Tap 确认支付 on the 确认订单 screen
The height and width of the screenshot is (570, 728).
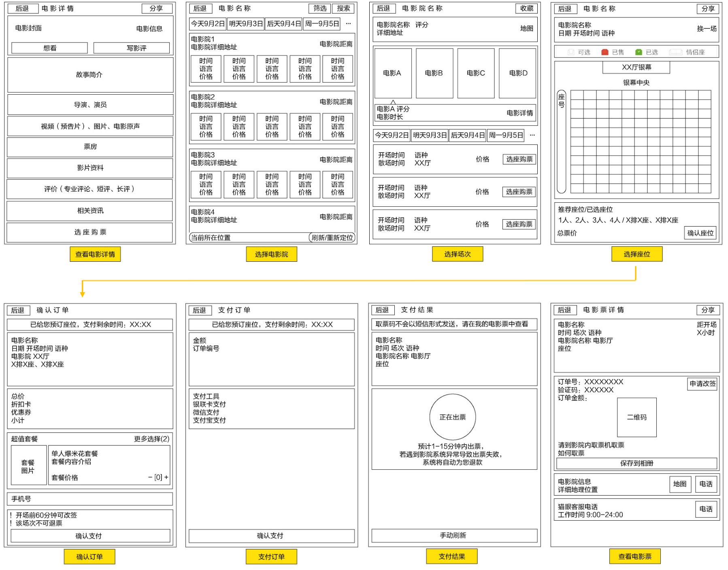90,536
